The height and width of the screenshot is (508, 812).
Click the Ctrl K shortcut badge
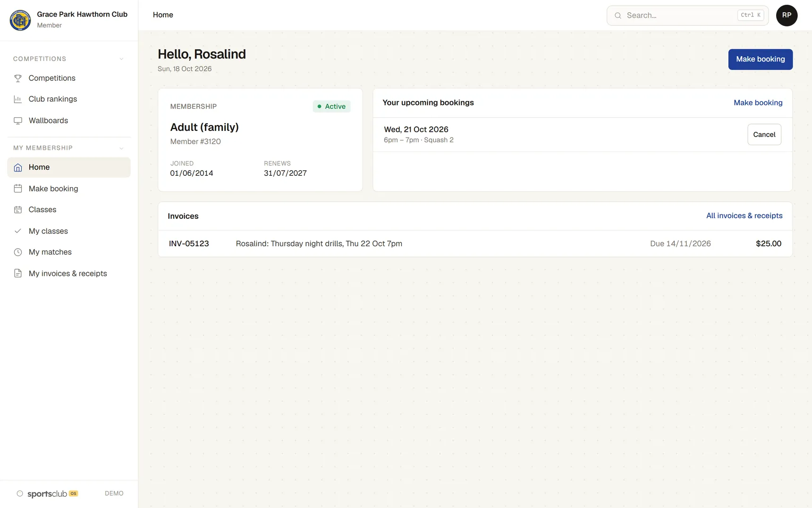pos(751,15)
